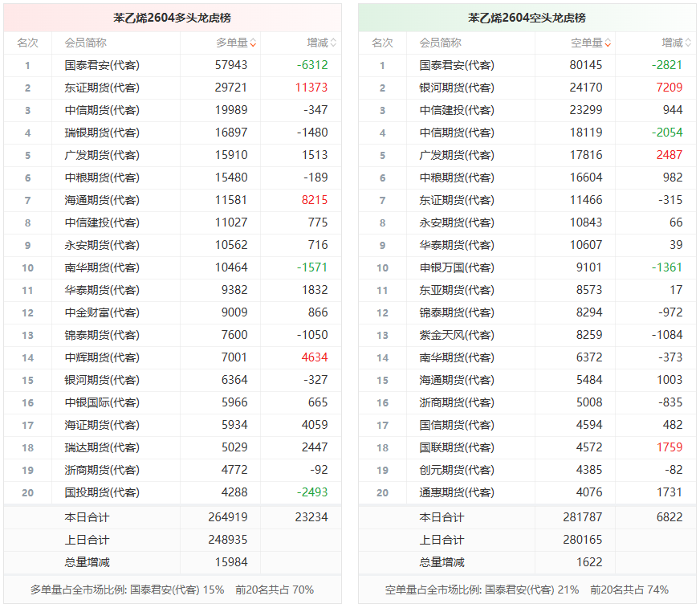
Task: Sort long table by 多单量 arrow icon
Action: coord(254,43)
